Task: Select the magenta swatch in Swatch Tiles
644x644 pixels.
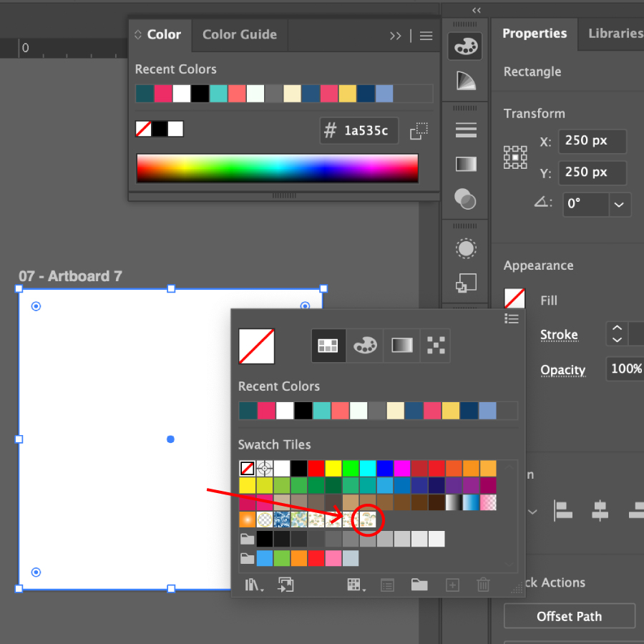Action: [x=402, y=468]
